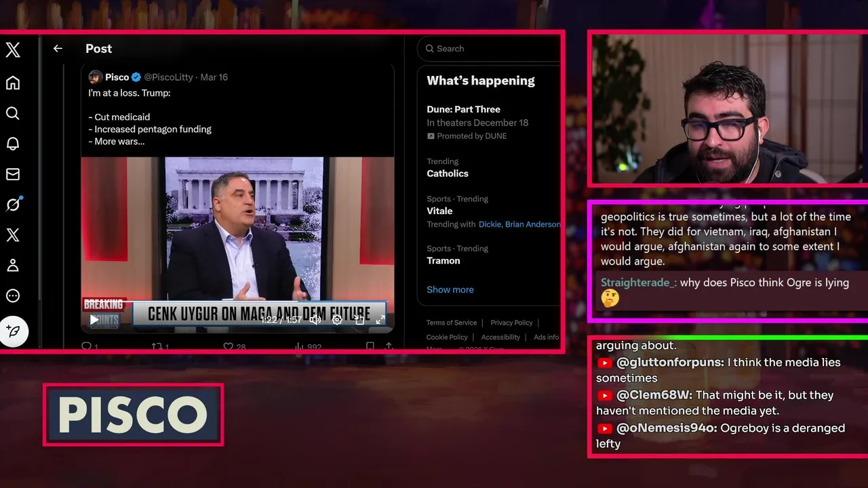Click the @gluttonforpuns chat username
The image size is (868, 488).
pos(670,363)
